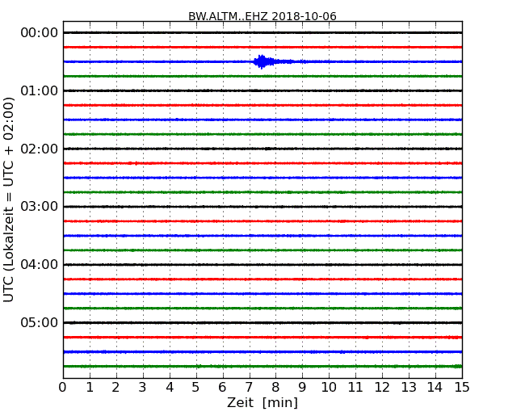
Task: Click the x-axis label Zeit [min]
Action: point(262,403)
